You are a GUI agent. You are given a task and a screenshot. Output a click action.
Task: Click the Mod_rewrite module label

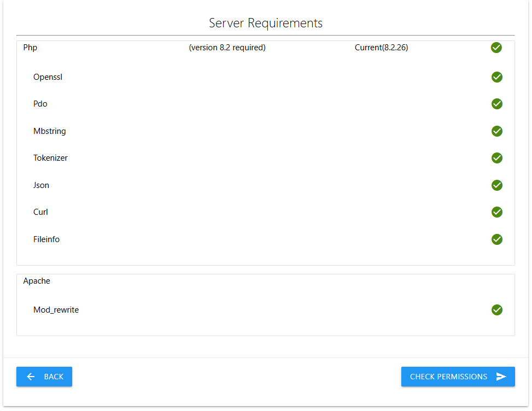coord(56,310)
